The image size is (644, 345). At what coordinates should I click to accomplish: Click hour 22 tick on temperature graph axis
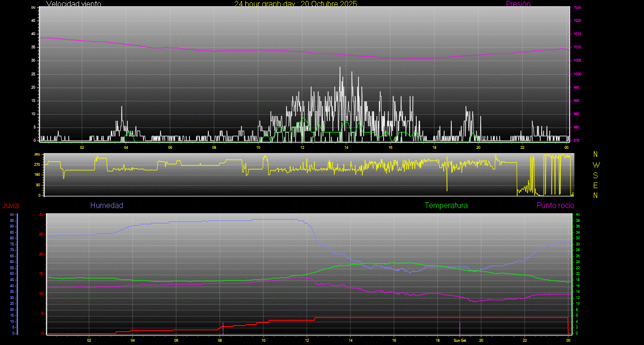pyautogui.click(x=525, y=340)
